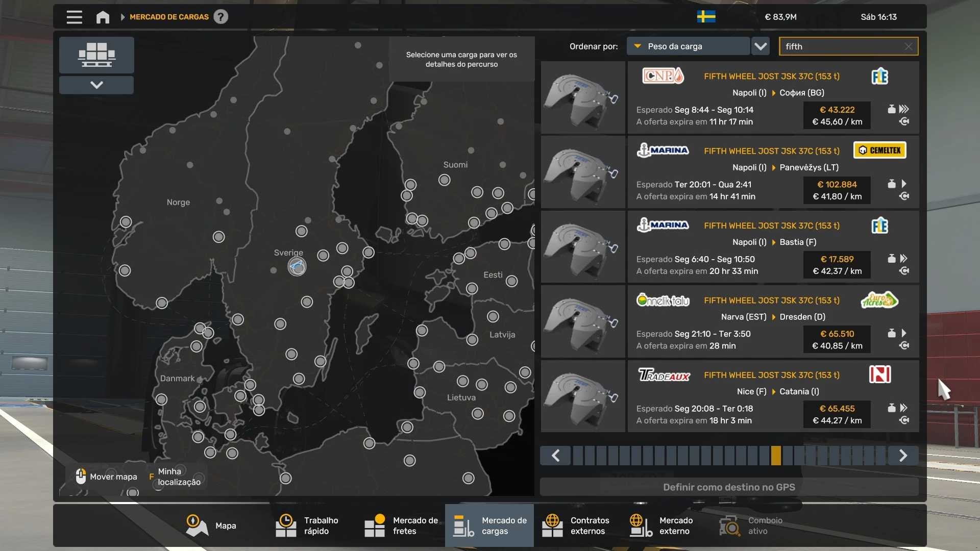Screen dimensions: 980x551
Task: Toggle sort order direction arrow
Action: 761,46
